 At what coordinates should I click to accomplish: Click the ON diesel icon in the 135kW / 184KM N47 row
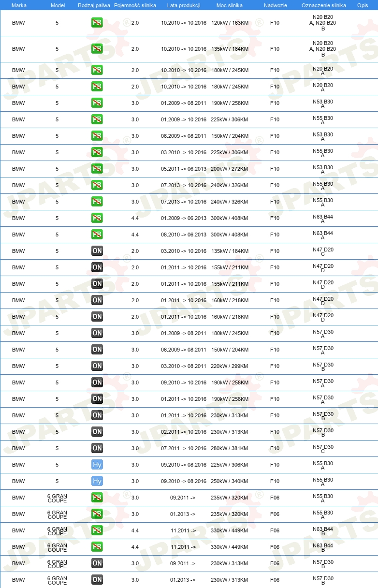click(x=97, y=251)
